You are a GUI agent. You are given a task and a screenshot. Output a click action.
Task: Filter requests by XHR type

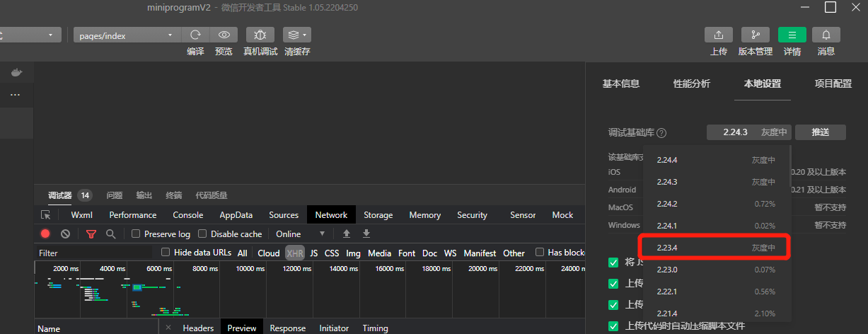coord(294,253)
